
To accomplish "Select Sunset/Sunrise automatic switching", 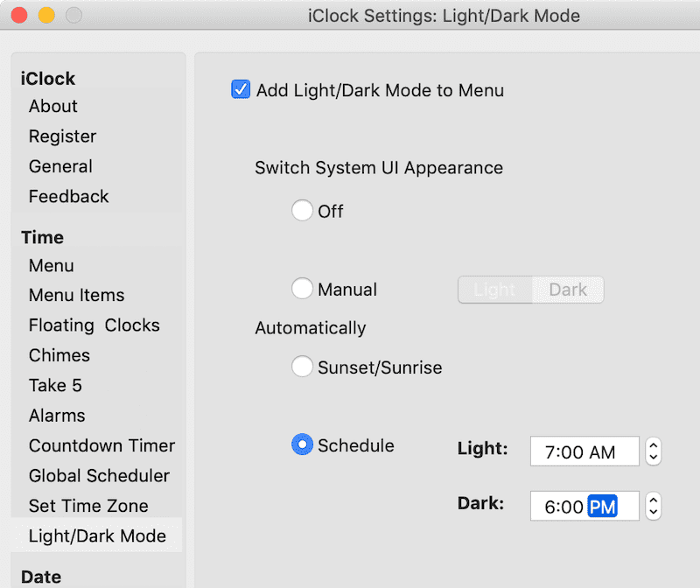I will tap(302, 367).
